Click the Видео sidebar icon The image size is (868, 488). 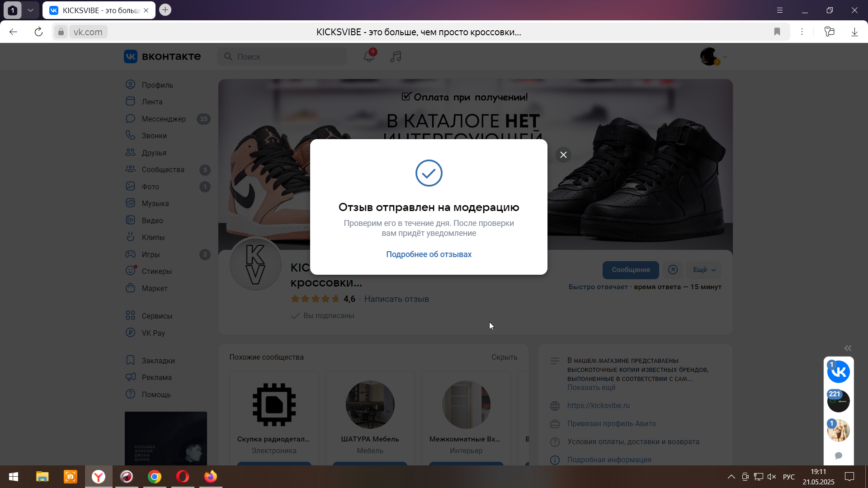click(x=131, y=220)
